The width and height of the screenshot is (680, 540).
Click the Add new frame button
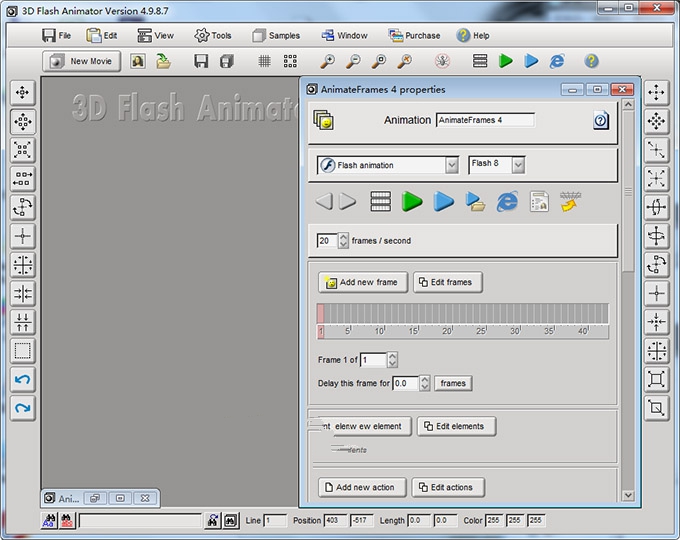click(x=363, y=282)
